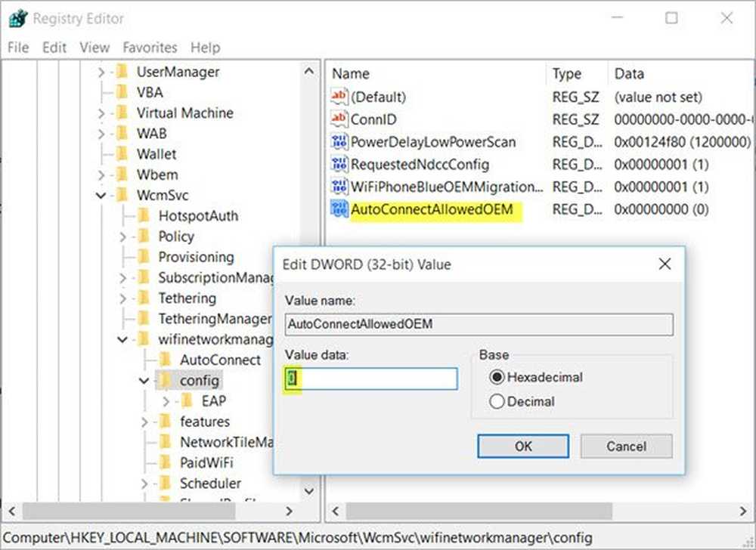Screen dimensions: 756x550
Task: Click the VBA folder icon
Action: pos(122,92)
